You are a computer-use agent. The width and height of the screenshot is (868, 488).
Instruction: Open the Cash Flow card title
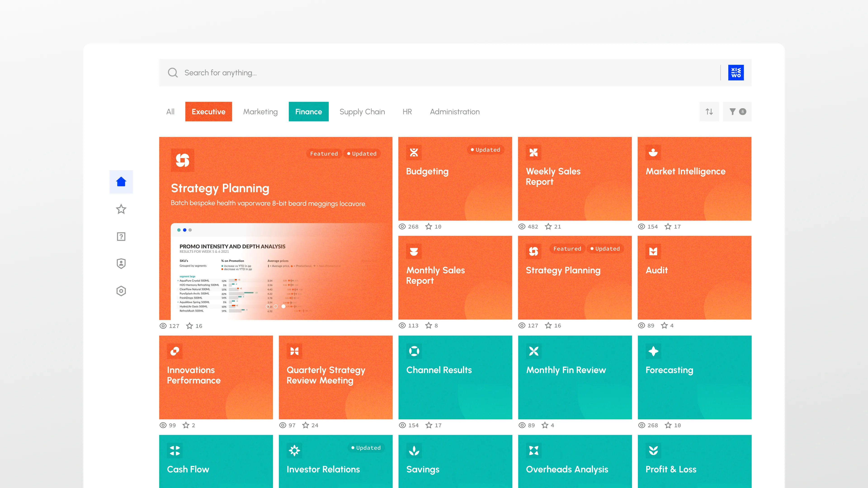coord(188,469)
